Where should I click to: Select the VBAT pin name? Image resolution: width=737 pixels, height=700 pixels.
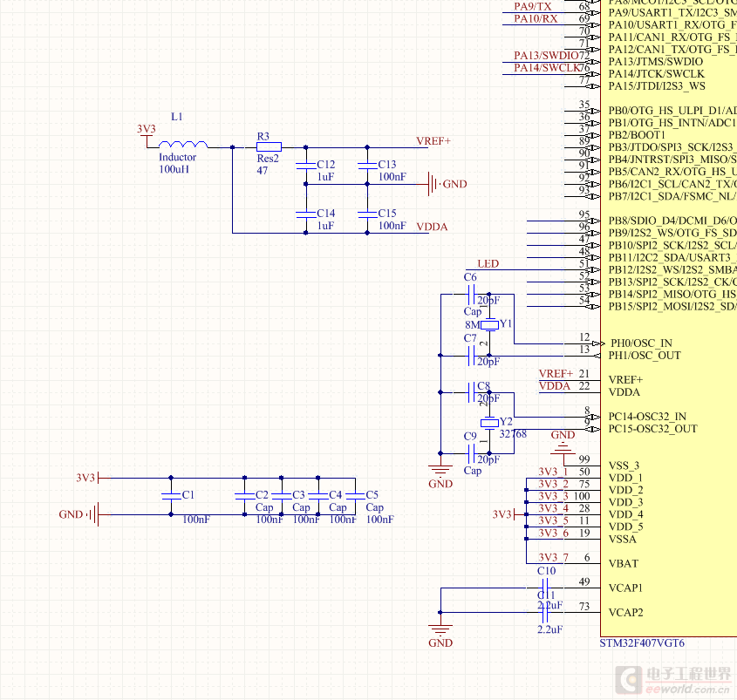[624, 564]
